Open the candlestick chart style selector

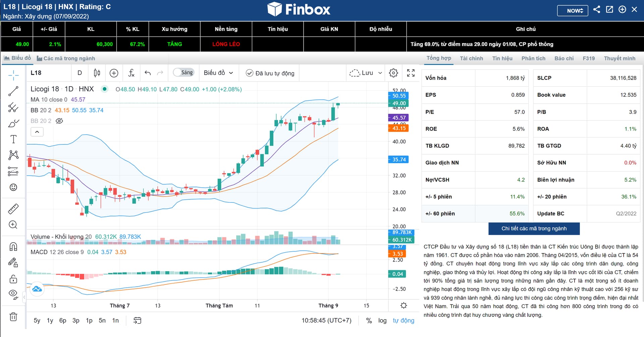click(x=97, y=73)
